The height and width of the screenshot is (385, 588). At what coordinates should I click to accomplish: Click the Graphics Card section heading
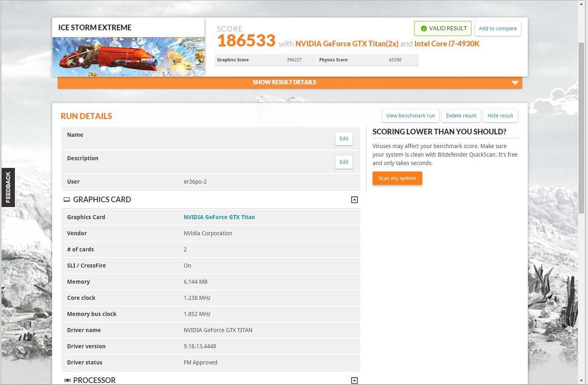pyautogui.click(x=102, y=200)
